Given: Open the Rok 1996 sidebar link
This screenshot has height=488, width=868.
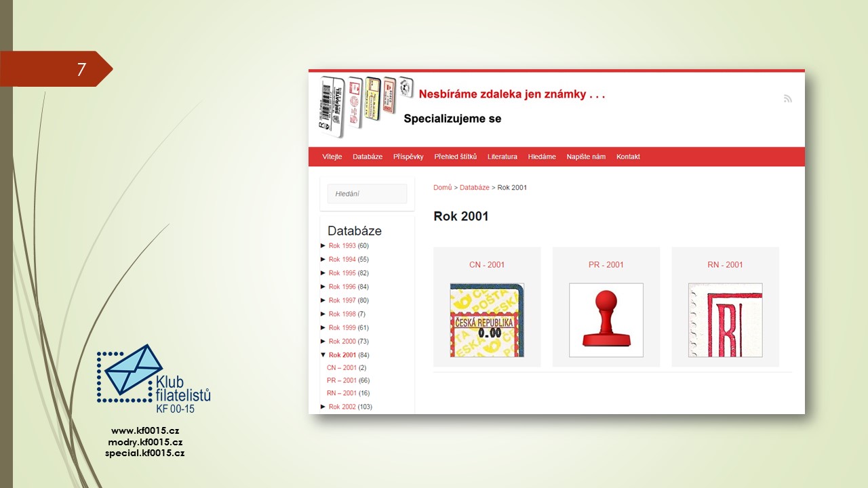Looking at the screenshot, I should click(342, 287).
